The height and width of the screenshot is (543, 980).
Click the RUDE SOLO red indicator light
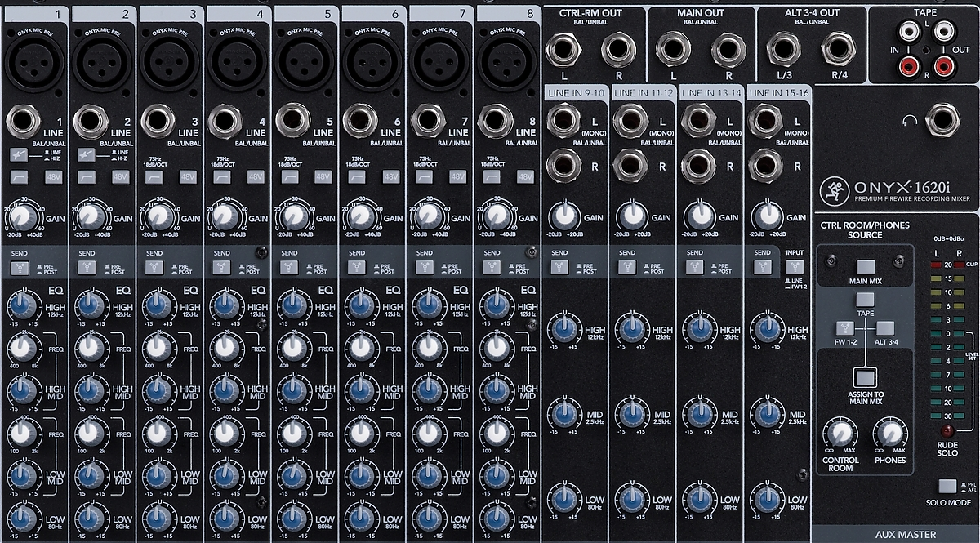(x=947, y=430)
